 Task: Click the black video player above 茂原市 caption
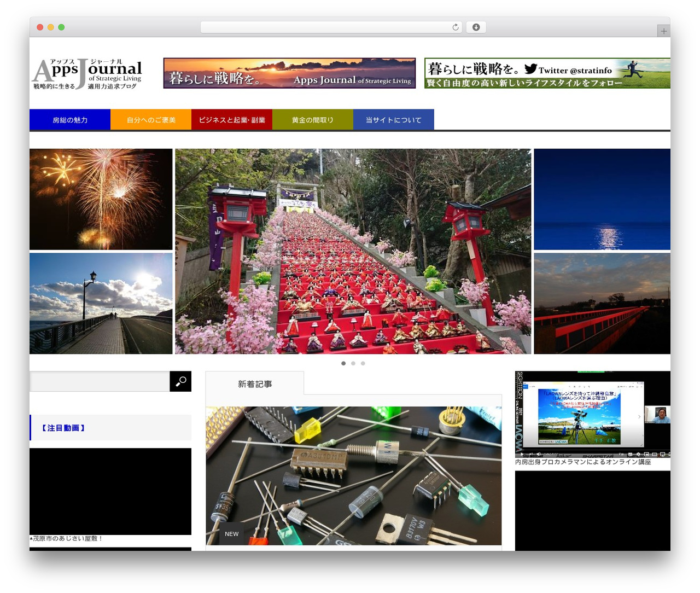tap(110, 491)
